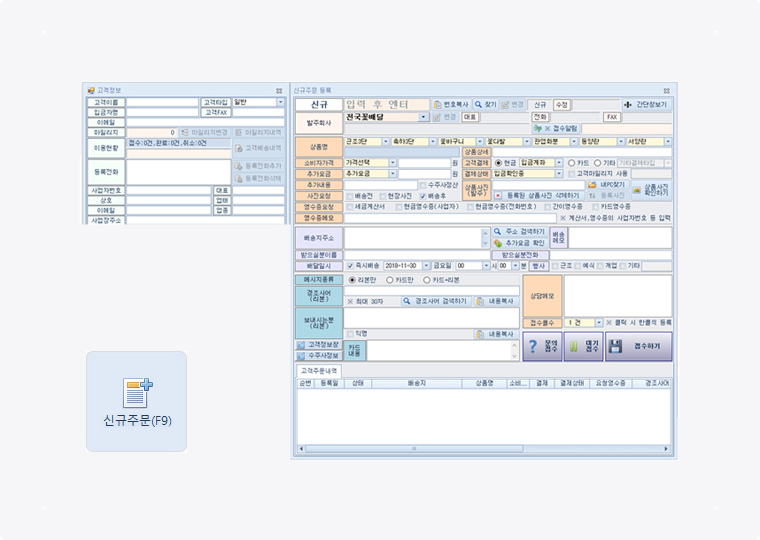Expand the 전국꽃배달 company dropdown
The height and width of the screenshot is (540, 760).
pos(424,117)
